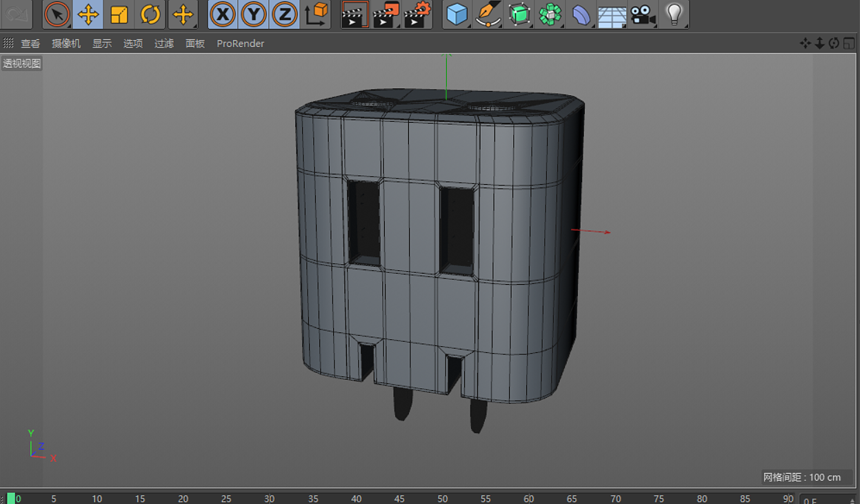This screenshot has width=860, height=504.
Task: Activate the Move tool
Action: coord(88,14)
